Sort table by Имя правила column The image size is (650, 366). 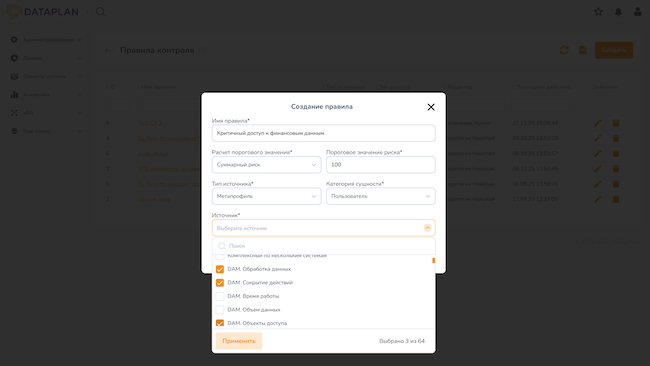[x=156, y=87]
